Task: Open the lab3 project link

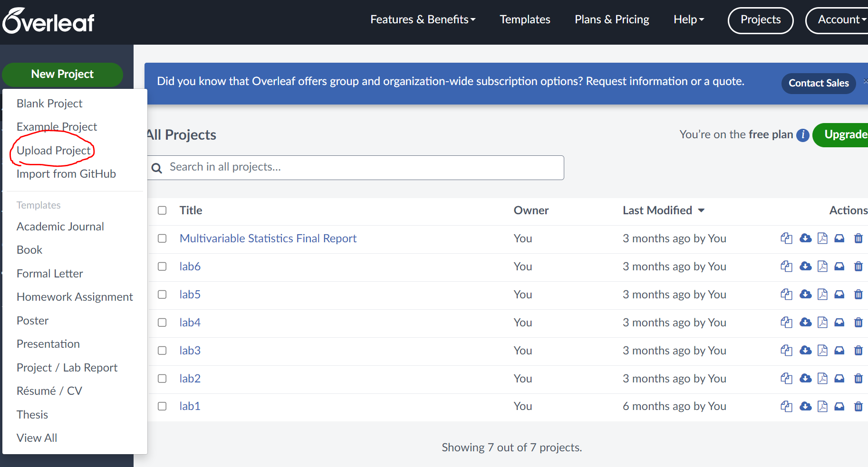Action: (x=190, y=351)
